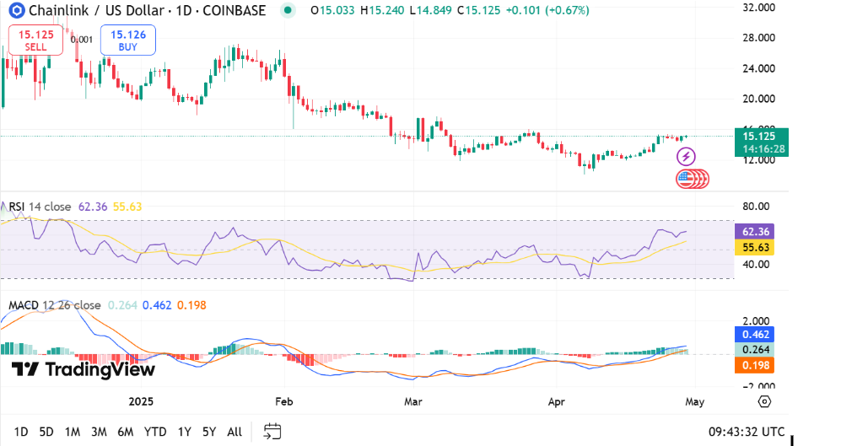Click the close price C15.125 in header

[x=479, y=10]
